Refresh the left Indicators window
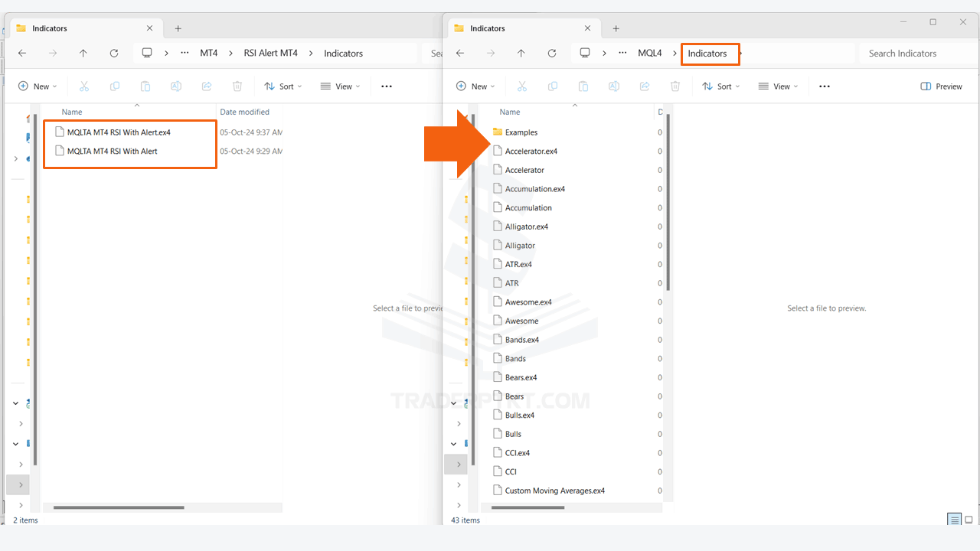 pos(114,54)
